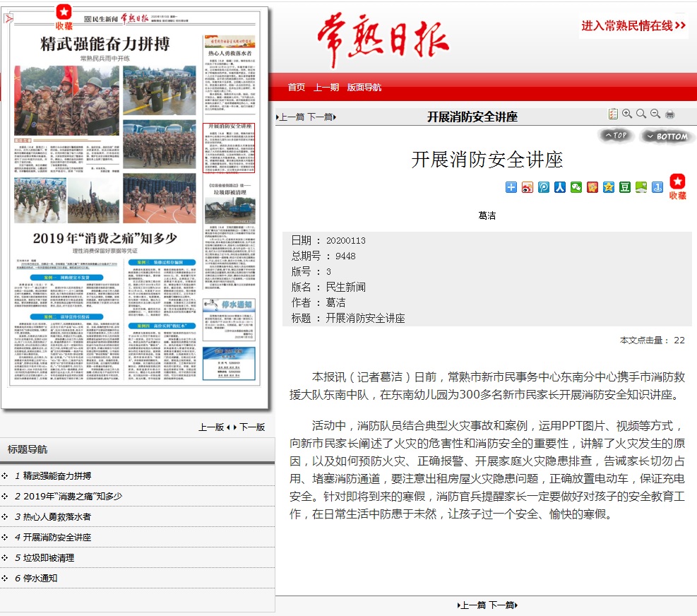Click the 作者 field value 葛洁

coord(335,302)
